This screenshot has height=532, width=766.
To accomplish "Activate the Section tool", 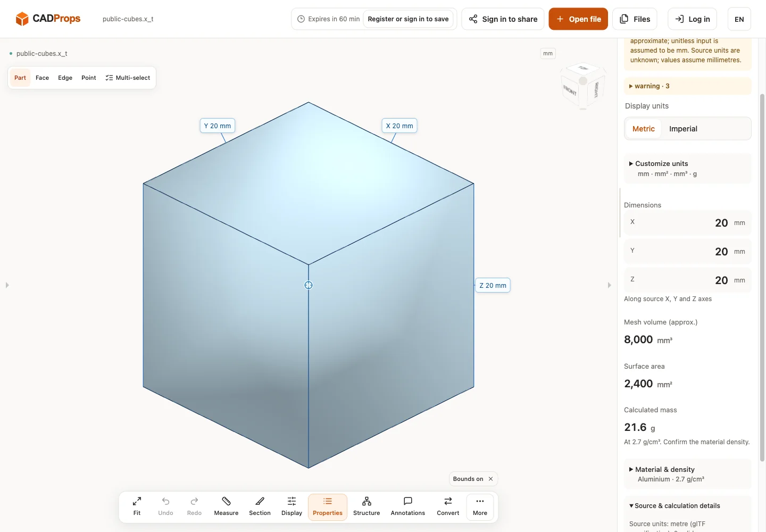I will point(260,506).
